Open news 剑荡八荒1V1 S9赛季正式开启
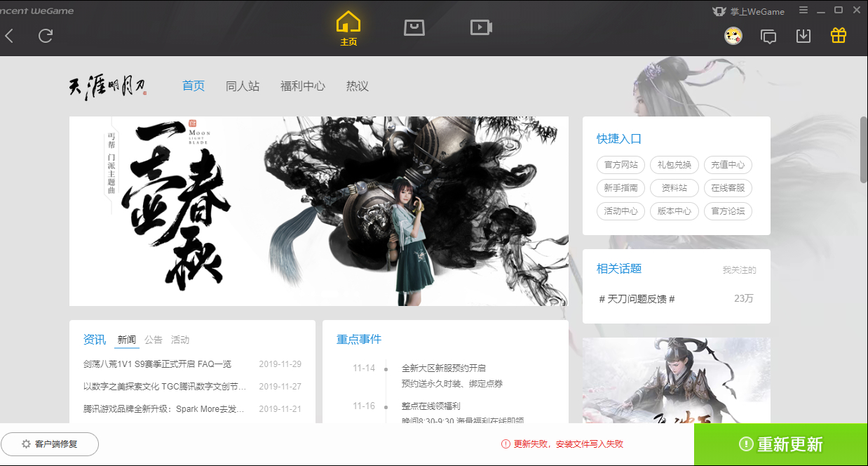The image size is (868, 466). click(x=157, y=364)
